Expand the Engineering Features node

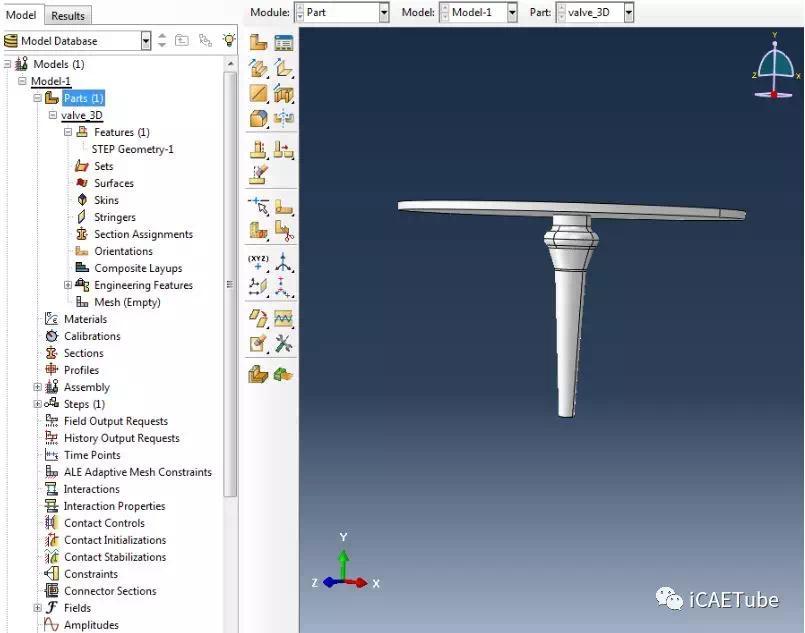click(x=68, y=285)
